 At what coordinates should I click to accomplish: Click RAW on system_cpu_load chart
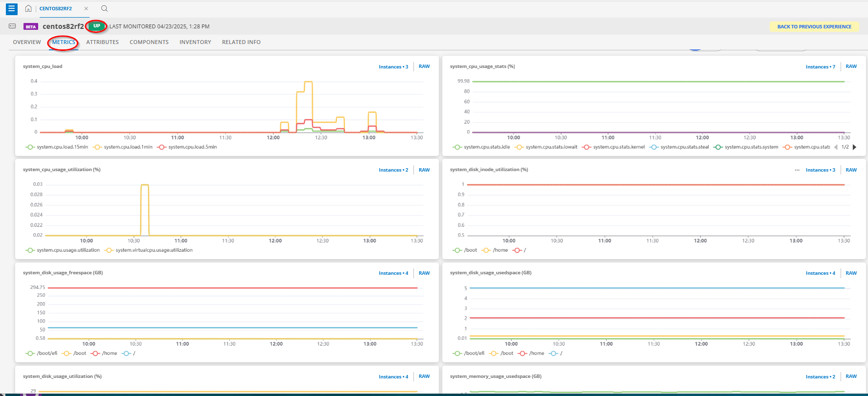click(424, 66)
